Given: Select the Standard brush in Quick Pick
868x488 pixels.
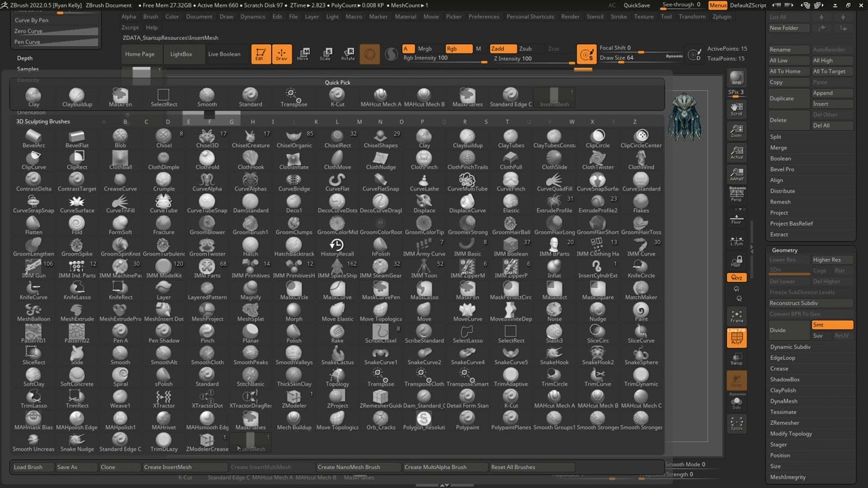Looking at the screenshot, I should point(250,98).
